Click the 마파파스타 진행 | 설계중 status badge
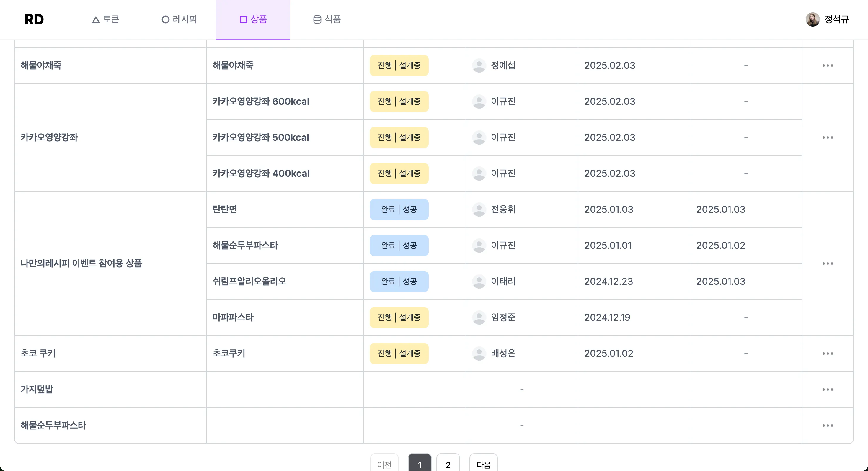The width and height of the screenshot is (868, 471). coord(399,317)
